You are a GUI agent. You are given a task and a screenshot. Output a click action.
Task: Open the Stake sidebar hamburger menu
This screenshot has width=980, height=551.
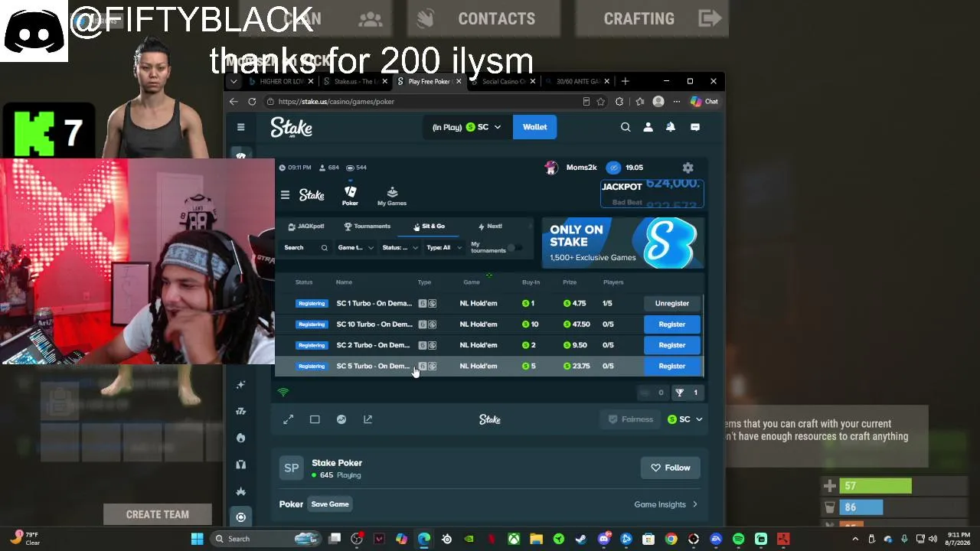[x=240, y=127]
